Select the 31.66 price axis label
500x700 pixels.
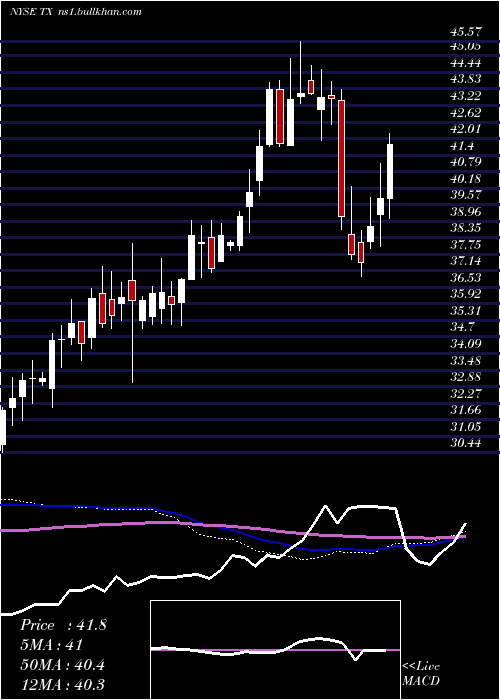pyautogui.click(x=465, y=410)
